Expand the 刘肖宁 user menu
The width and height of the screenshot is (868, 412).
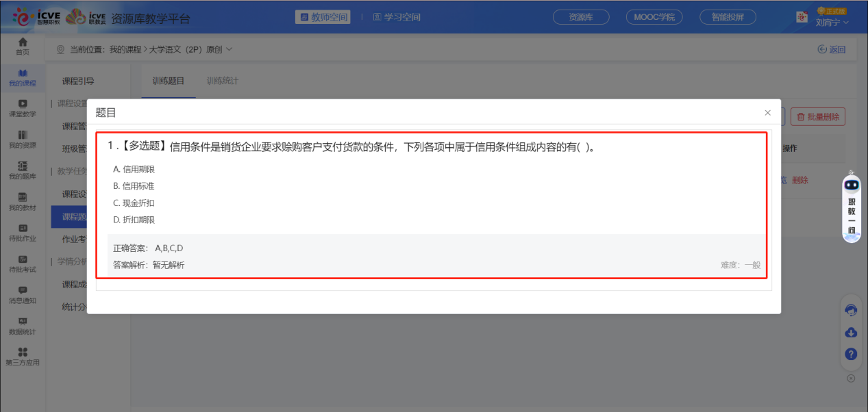[x=832, y=22]
